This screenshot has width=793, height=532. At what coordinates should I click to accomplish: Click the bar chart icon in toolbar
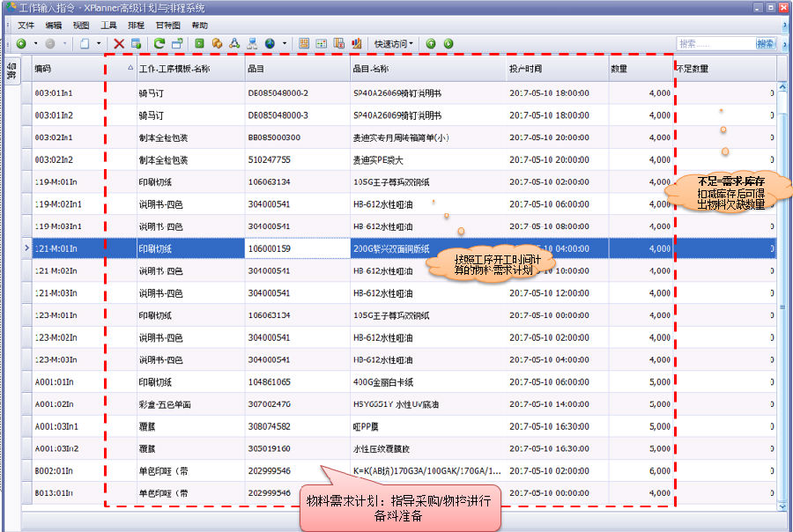point(357,43)
